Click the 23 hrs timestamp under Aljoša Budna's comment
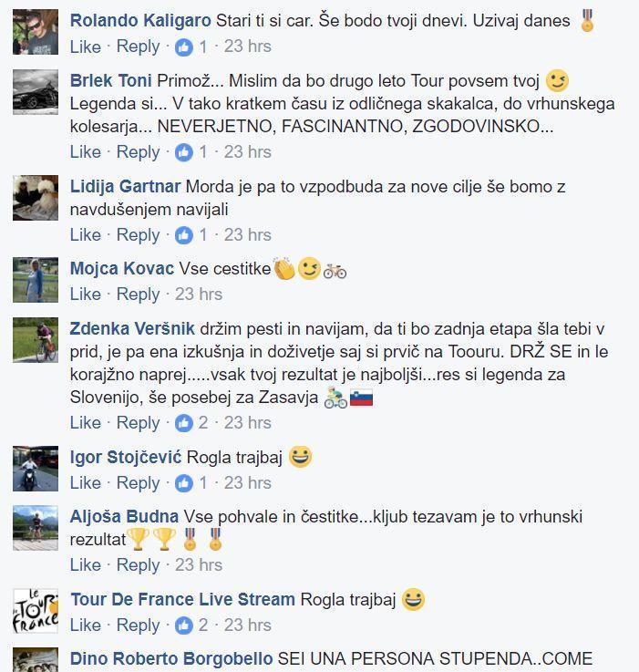639x672 pixels. tap(199, 565)
